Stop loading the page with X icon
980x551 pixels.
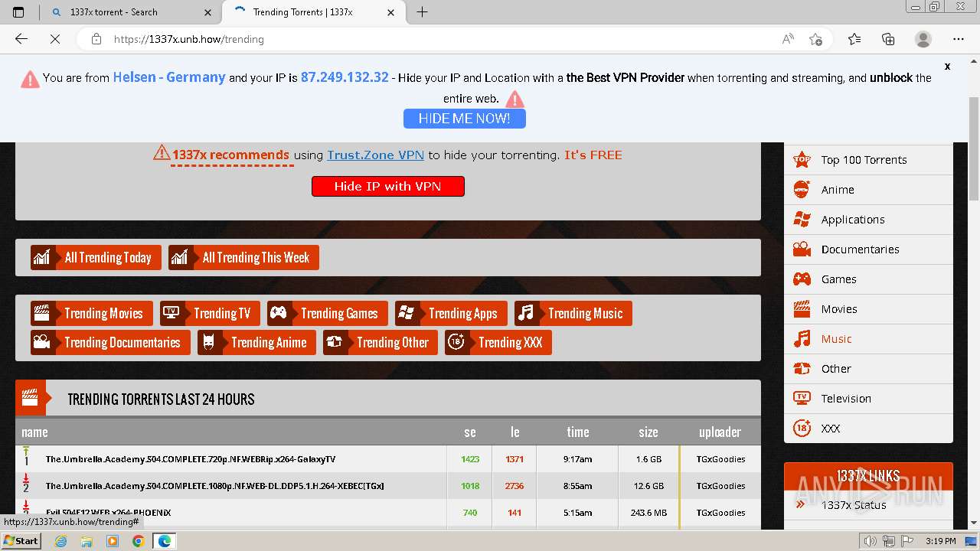[55, 39]
